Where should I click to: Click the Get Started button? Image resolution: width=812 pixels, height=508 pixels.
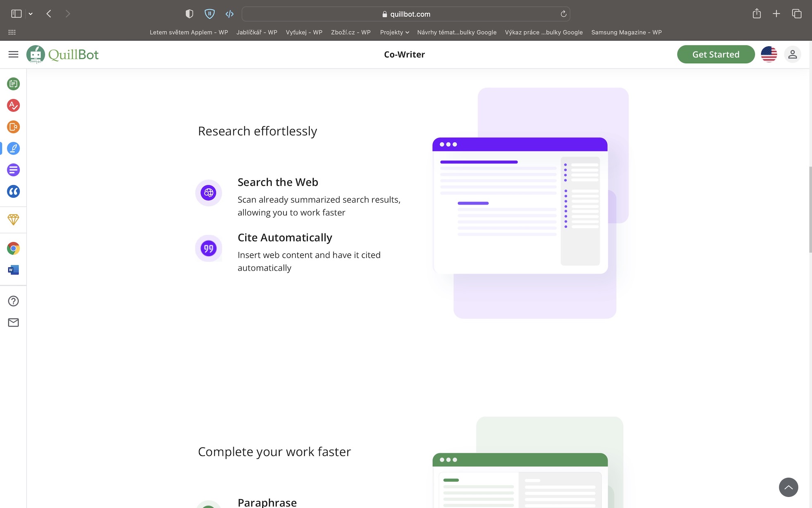click(715, 54)
